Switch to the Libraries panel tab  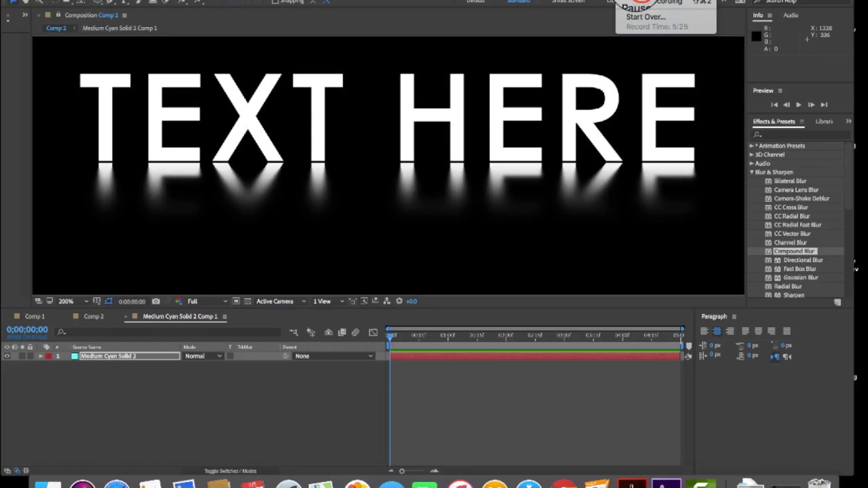(824, 121)
